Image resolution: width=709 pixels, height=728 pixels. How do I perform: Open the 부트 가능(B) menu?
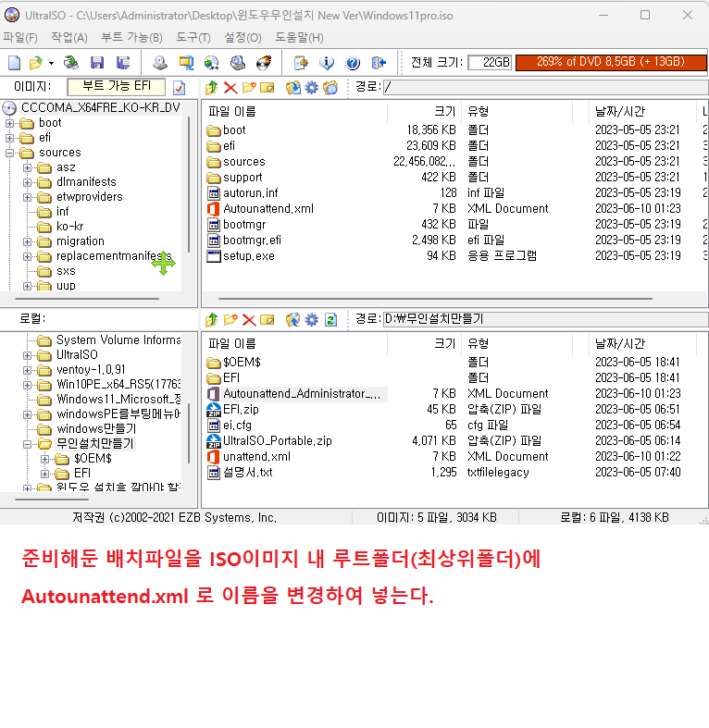coord(132,38)
